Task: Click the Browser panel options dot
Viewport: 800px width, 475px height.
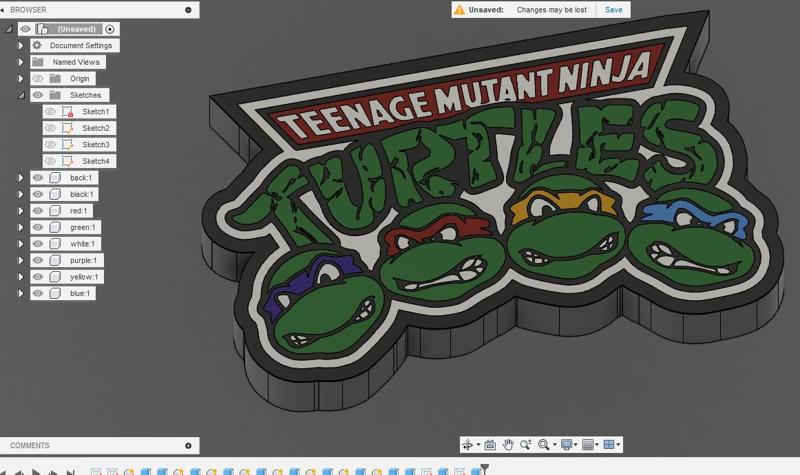Action: (x=188, y=10)
